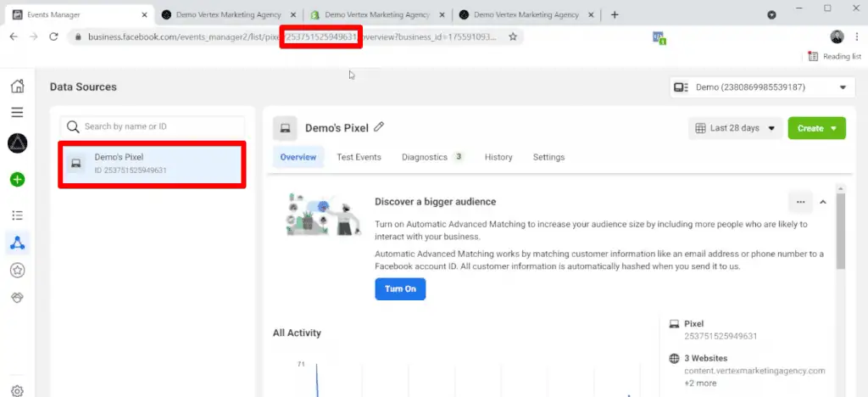Screen dimensions: 868x397
Task: Click the browser back arrow
Action: (14, 36)
